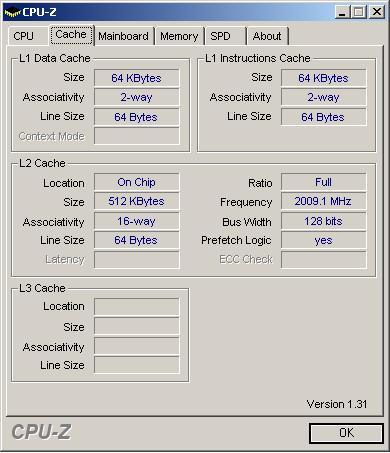390x453 pixels.
Task: Click the empty L2 Latency field
Action: click(x=137, y=260)
